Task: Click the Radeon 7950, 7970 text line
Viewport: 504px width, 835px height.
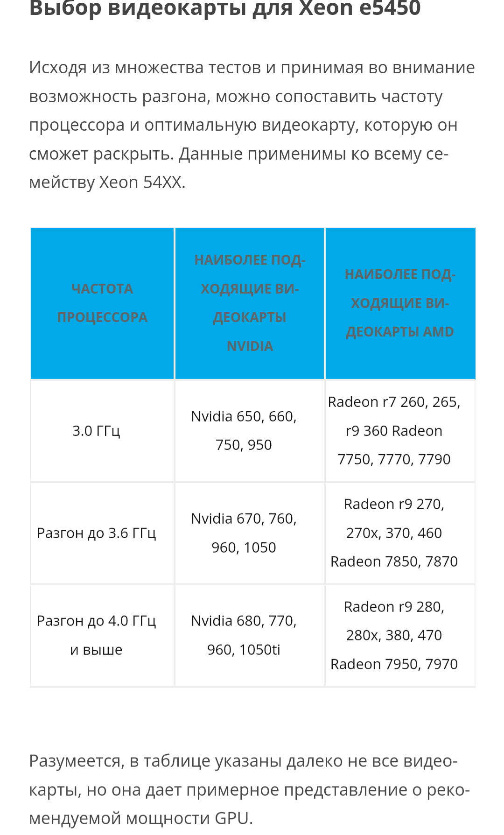Action: (394, 664)
